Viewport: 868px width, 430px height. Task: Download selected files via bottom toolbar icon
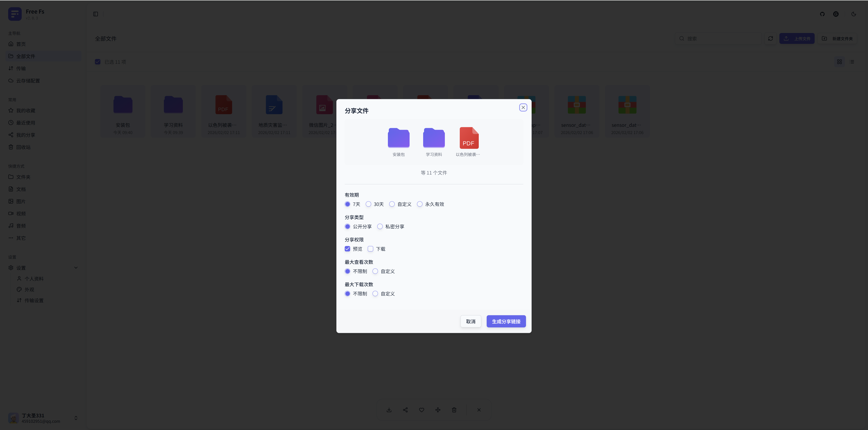389,410
